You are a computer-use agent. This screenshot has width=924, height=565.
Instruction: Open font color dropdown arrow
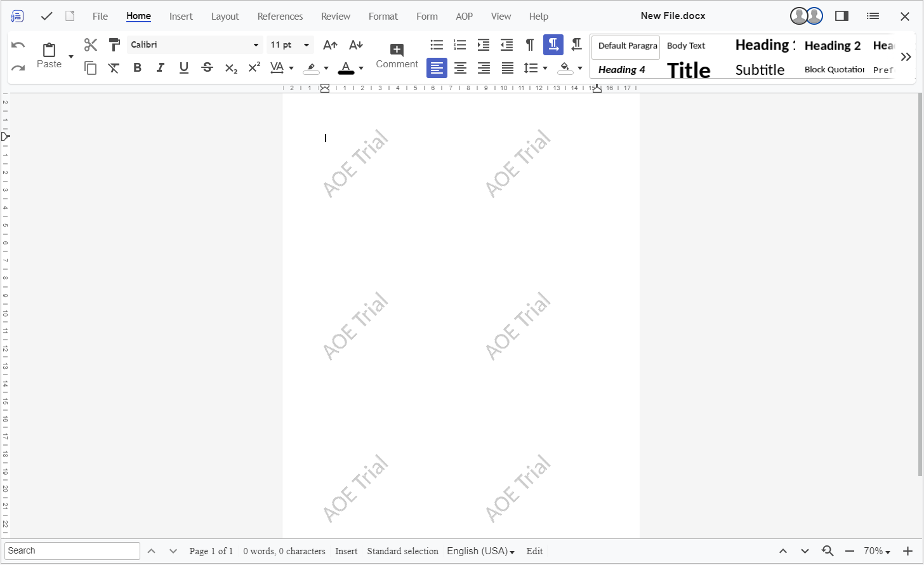pyautogui.click(x=361, y=68)
